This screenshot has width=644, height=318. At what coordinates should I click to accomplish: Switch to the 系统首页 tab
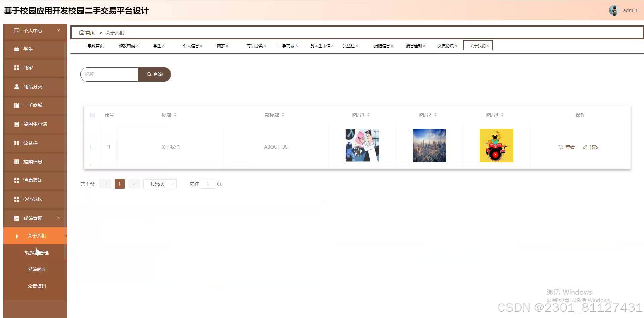coord(96,46)
